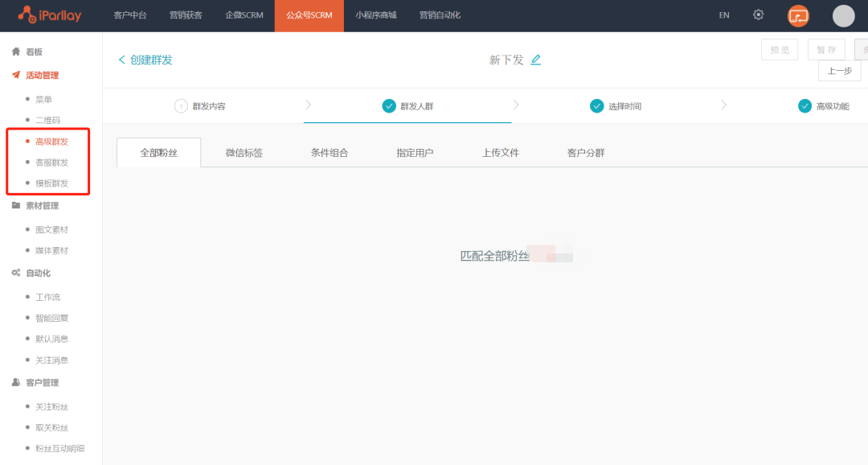Open 看板 in the sidebar

coord(35,52)
